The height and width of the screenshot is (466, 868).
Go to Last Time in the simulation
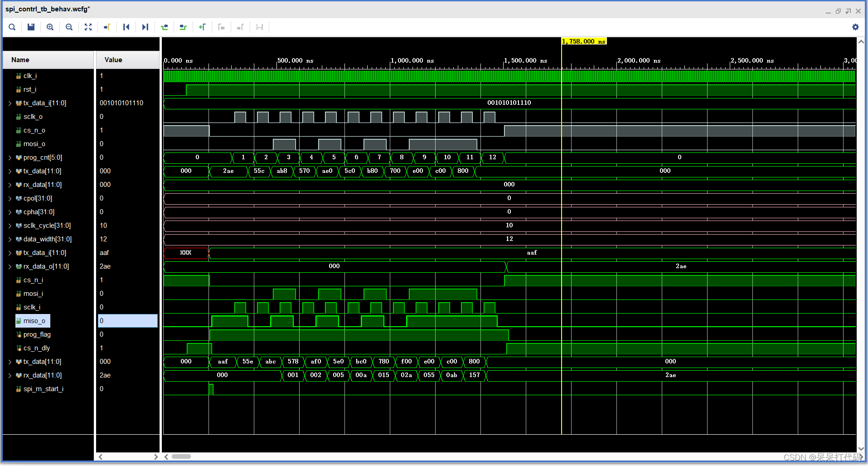145,27
